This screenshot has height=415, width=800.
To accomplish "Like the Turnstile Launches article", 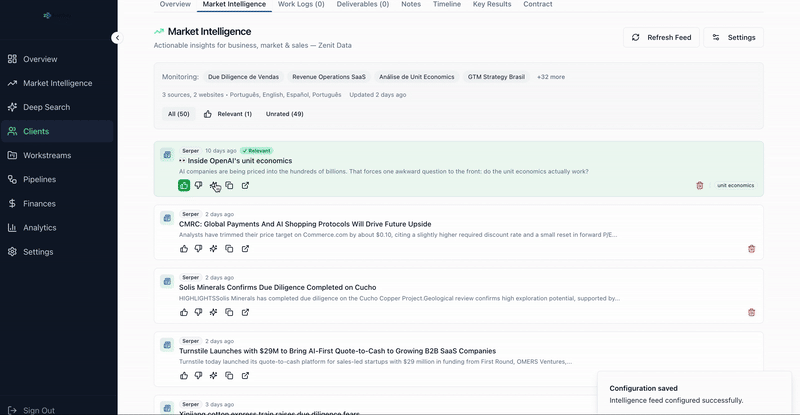I will (x=184, y=375).
